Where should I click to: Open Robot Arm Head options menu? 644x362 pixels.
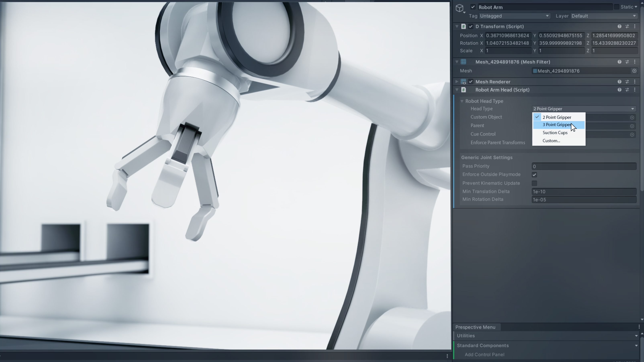tap(635, 90)
